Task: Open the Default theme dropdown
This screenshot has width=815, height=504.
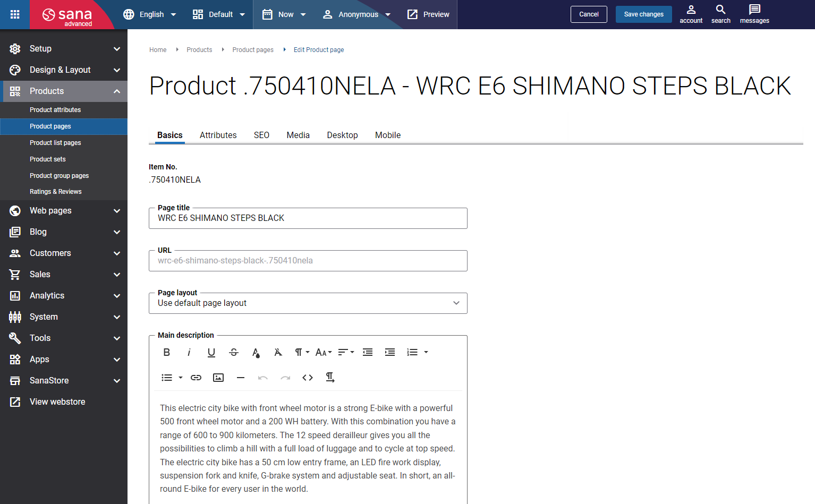Action: pyautogui.click(x=218, y=14)
